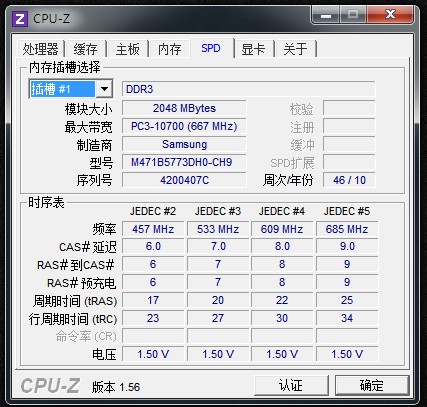Click the JEDEC #3 column header
Image resolution: width=427 pixels, height=407 pixels.
[x=218, y=211]
